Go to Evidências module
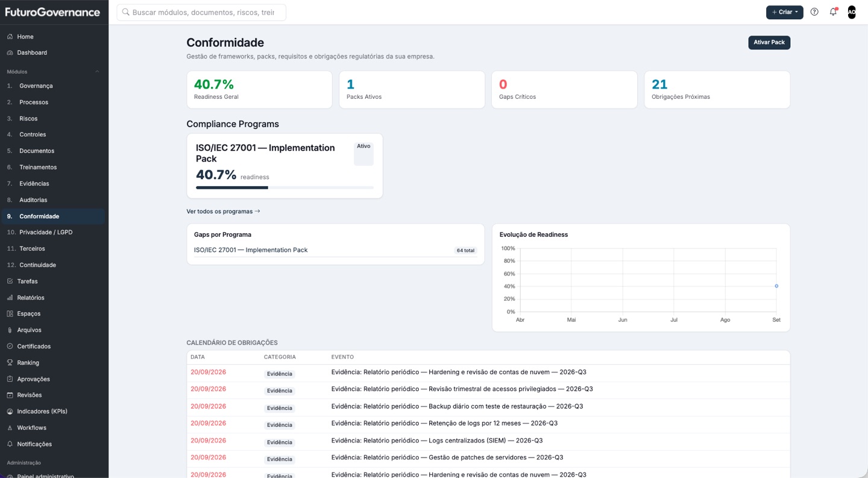 click(x=52, y=184)
